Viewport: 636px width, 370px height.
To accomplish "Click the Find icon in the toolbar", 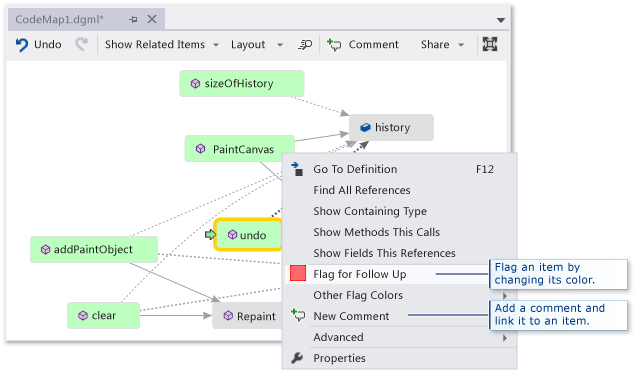I will tap(305, 44).
